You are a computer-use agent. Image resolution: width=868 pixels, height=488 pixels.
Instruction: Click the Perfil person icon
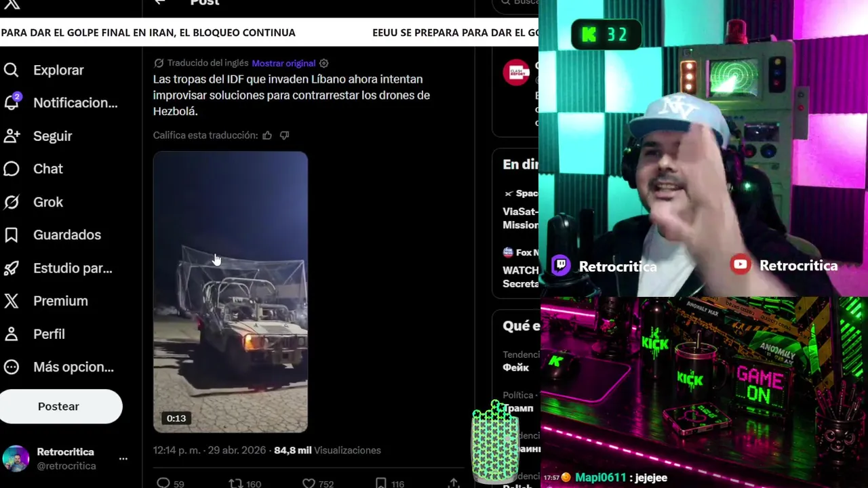(11, 333)
